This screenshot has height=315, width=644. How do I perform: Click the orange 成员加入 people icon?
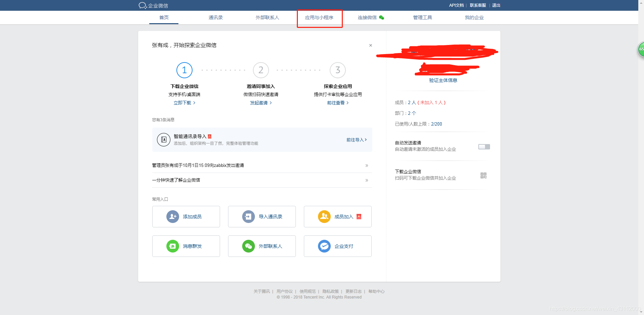coord(324,217)
